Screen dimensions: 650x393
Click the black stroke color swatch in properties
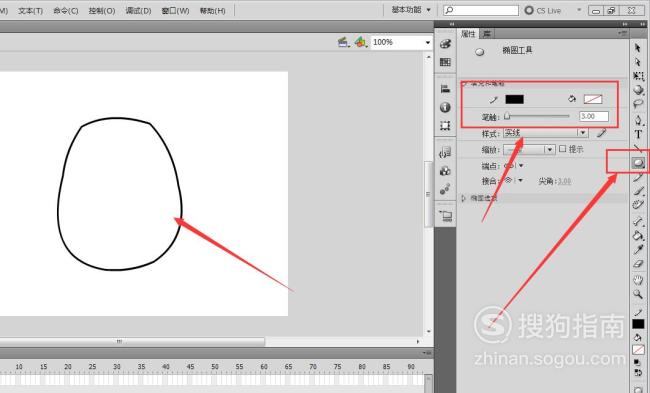(x=514, y=99)
